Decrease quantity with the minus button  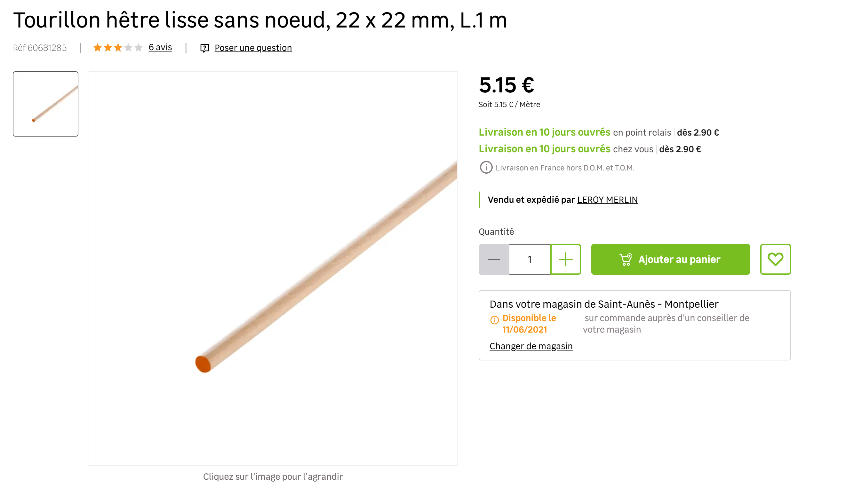tap(494, 259)
